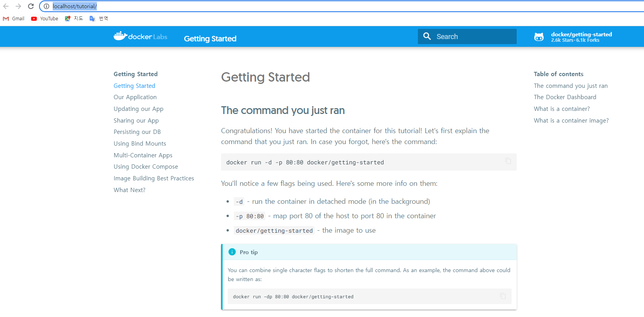This screenshot has height=317, width=644.
Task: Click the Docker Labs whale logo
Action: (140, 36)
